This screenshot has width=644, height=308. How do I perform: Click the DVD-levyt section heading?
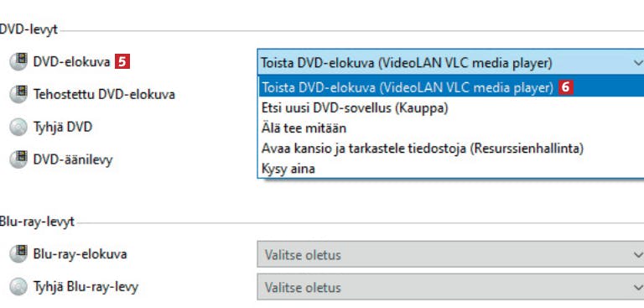click(29, 30)
